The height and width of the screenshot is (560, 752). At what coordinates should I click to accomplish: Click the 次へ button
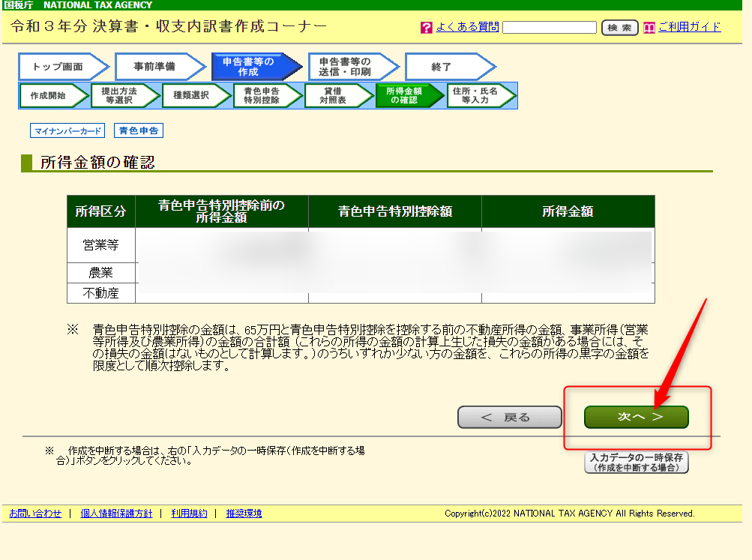pos(636,417)
